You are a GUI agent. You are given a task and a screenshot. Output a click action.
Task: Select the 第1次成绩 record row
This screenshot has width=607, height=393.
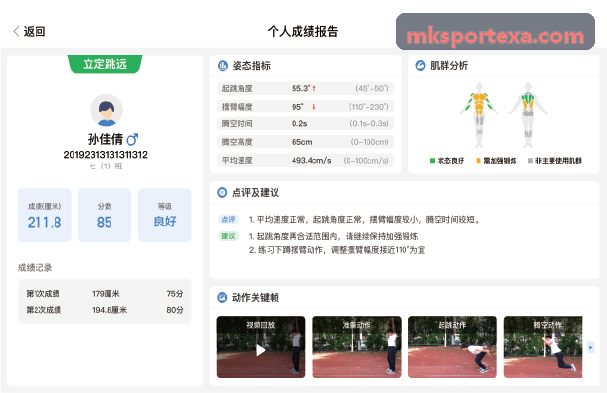[105, 294]
